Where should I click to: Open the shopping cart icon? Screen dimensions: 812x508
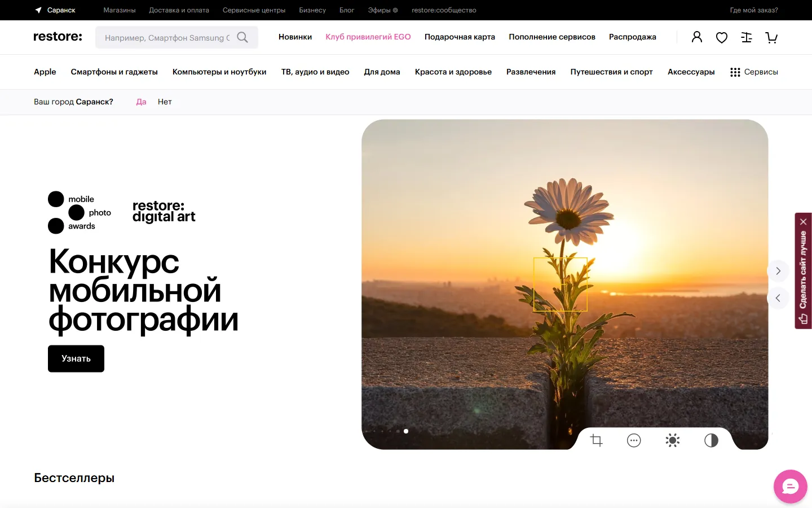pyautogui.click(x=771, y=38)
